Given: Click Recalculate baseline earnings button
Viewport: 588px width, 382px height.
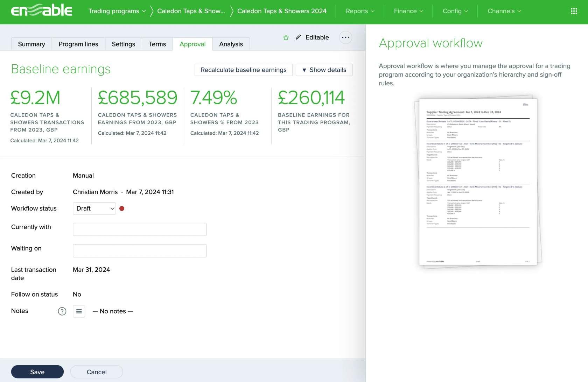Looking at the screenshot, I should [x=244, y=70].
